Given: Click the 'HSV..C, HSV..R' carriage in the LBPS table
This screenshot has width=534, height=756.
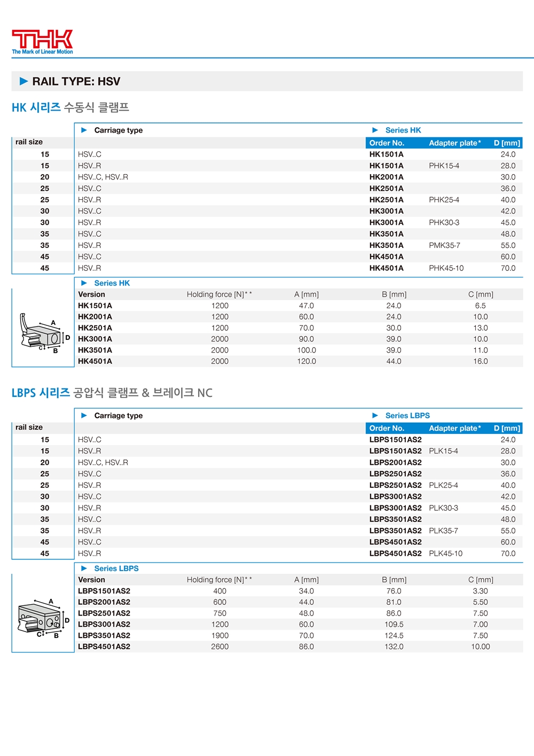Looking at the screenshot, I should 103,462.
